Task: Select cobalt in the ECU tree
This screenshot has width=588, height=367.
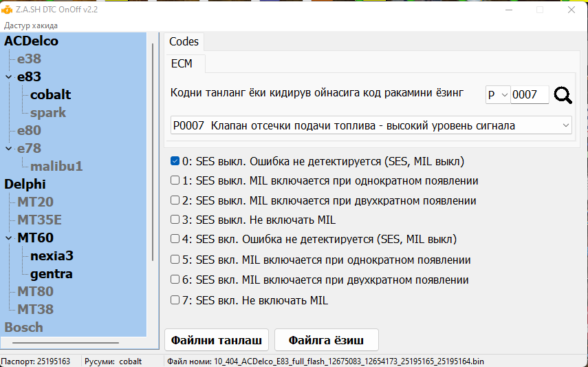Action: 50,95
